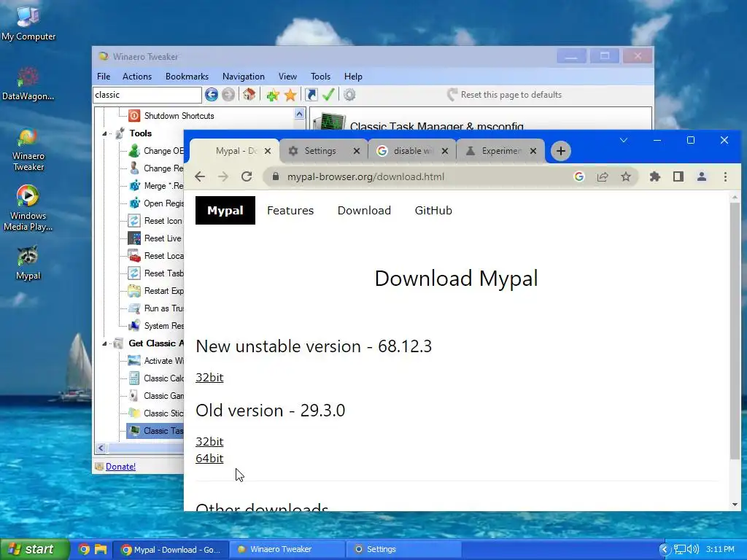747x560 pixels.
Task: Click Reset this page to defaults
Action: [505, 95]
